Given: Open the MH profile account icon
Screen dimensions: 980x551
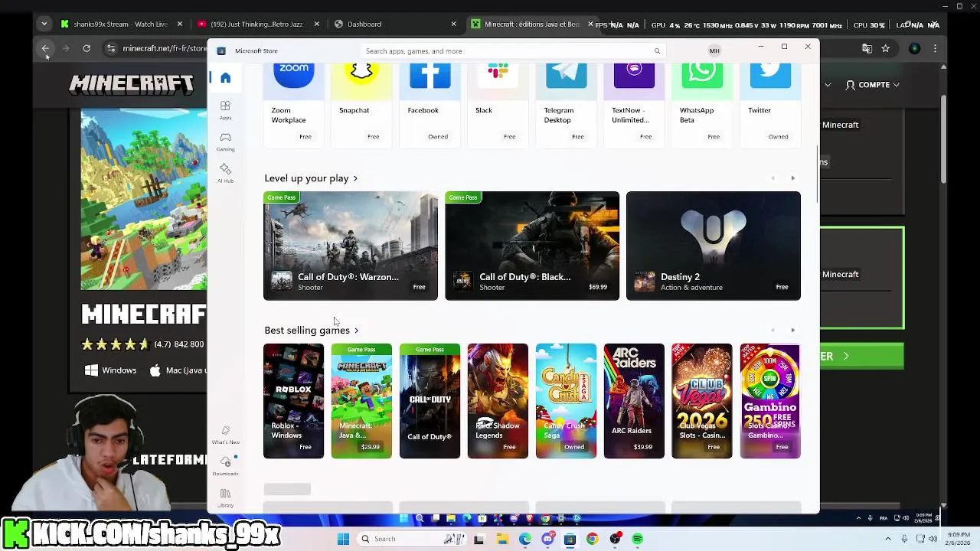Looking at the screenshot, I should pyautogui.click(x=714, y=51).
